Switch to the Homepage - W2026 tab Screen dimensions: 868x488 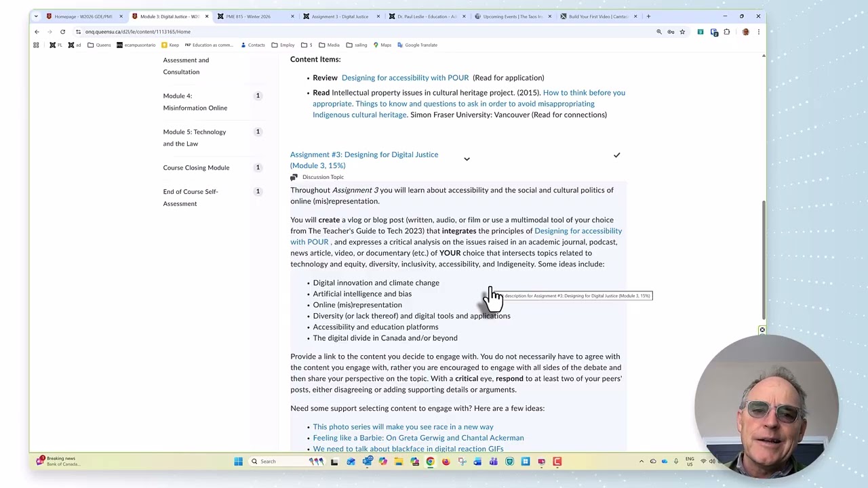coord(83,16)
